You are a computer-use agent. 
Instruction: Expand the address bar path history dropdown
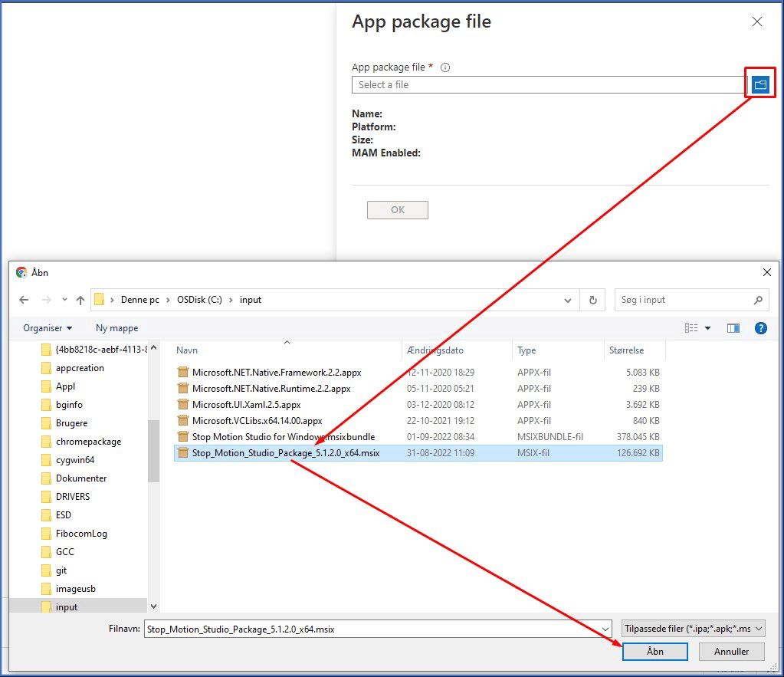coord(567,300)
